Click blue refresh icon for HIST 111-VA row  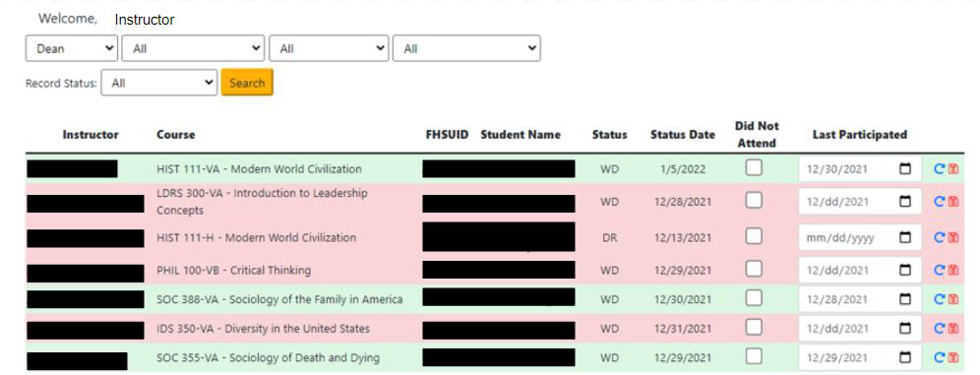click(x=939, y=168)
